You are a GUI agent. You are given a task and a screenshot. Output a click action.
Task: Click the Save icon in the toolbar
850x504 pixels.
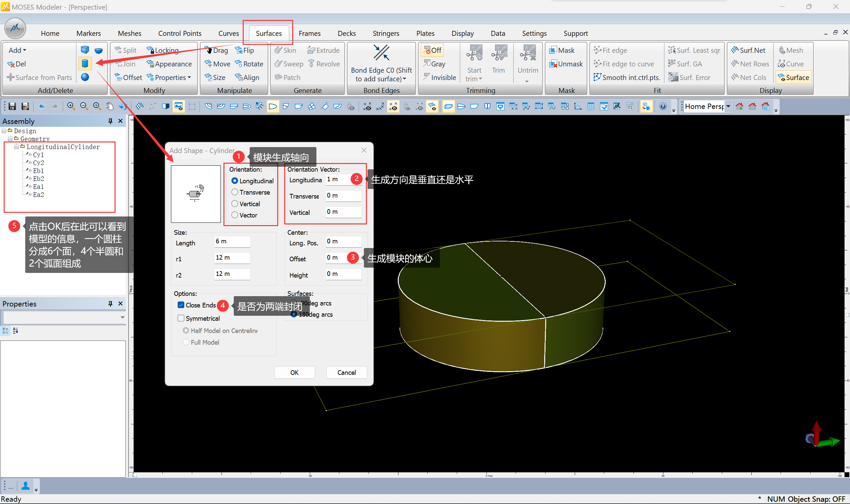12,106
